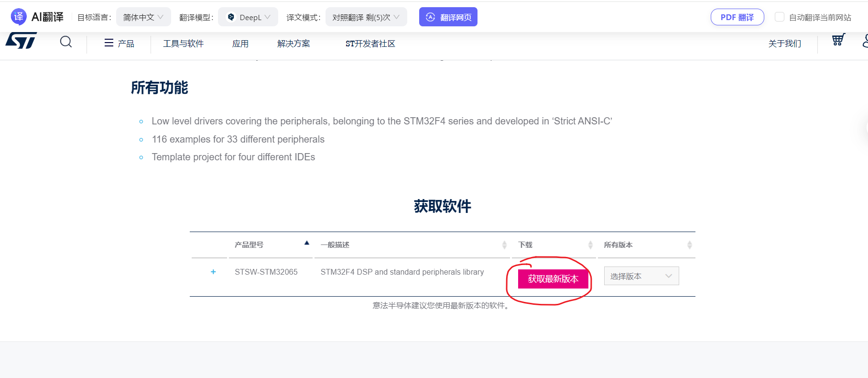
Task: Open the shopping cart icon
Action: (x=838, y=40)
